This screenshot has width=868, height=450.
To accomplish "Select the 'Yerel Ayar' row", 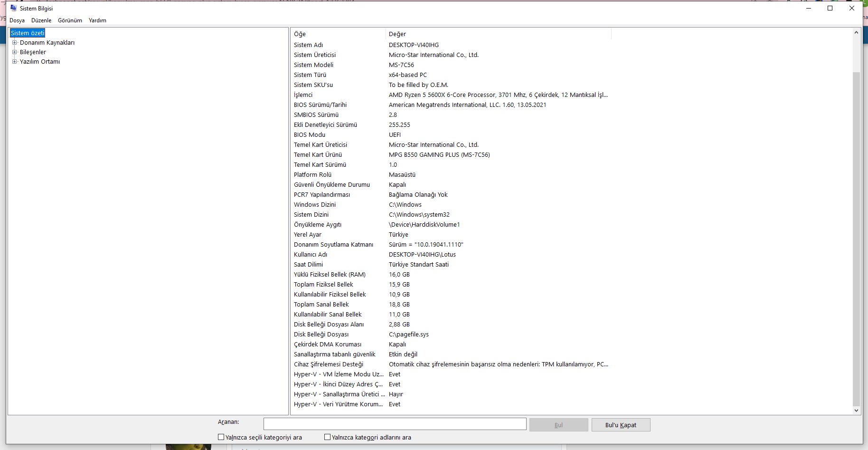I will (451, 235).
